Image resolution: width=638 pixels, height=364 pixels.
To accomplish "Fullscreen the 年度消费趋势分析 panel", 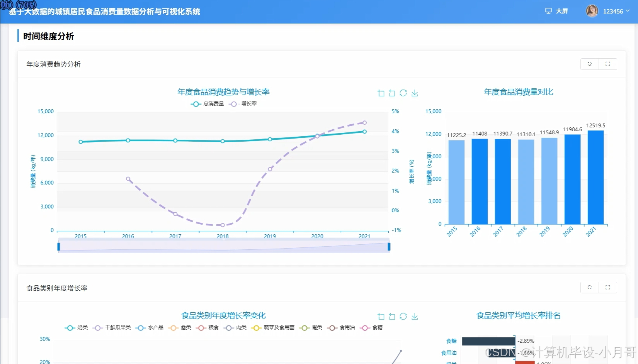I will point(608,64).
